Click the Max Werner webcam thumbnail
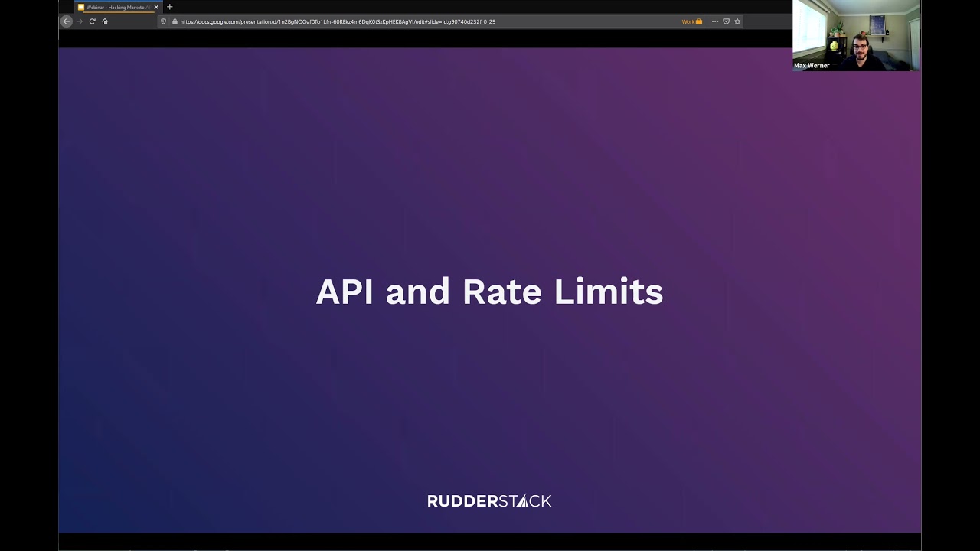980x551 pixels. [x=856, y=35]
